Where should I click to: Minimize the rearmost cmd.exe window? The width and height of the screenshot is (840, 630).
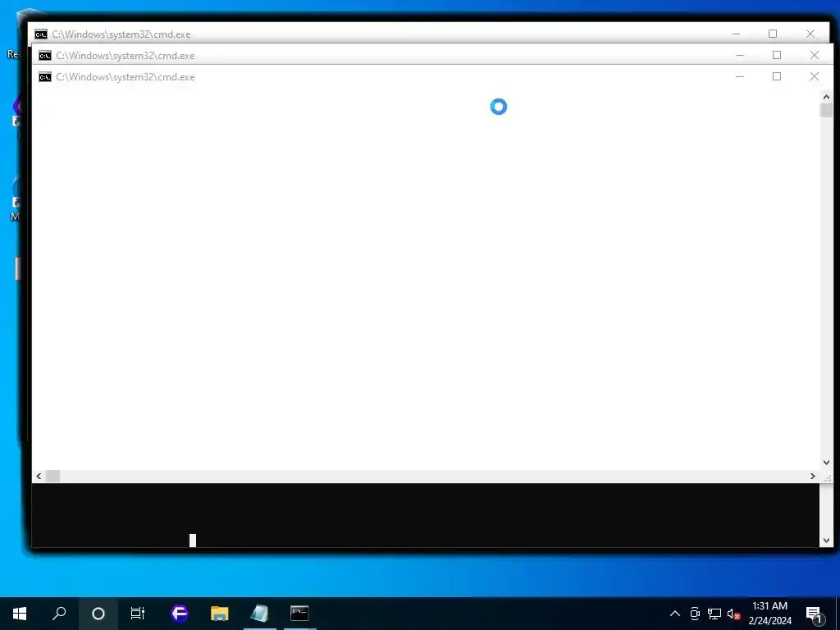736,34
